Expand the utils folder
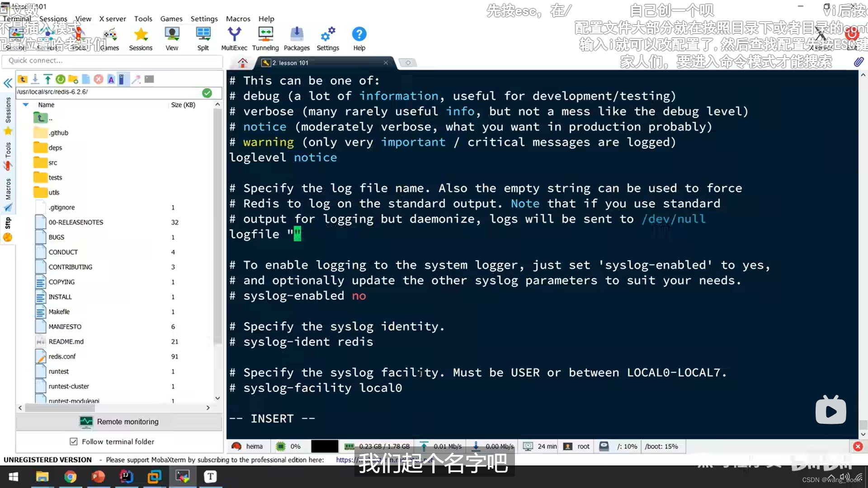The image size is (868, 488). [54, 192]
